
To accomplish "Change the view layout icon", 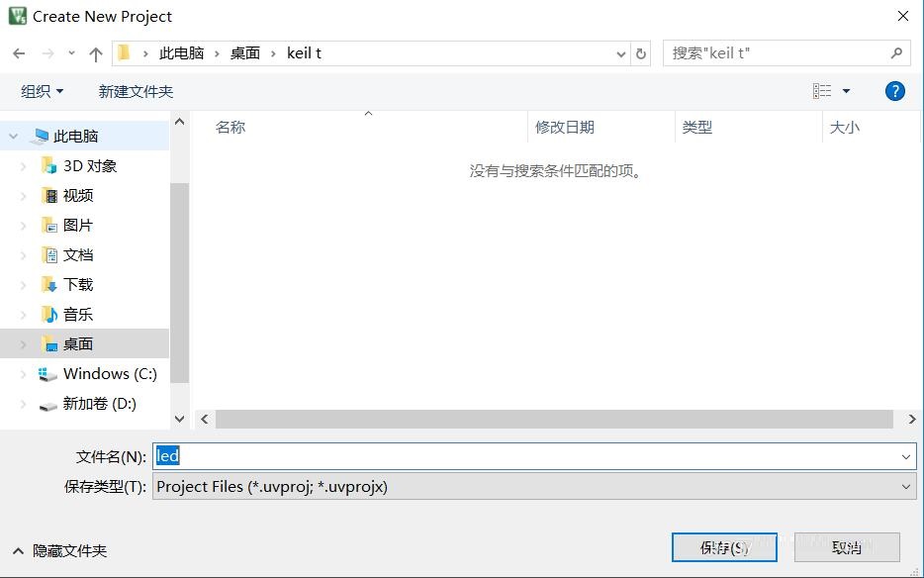I will (824, 90).
